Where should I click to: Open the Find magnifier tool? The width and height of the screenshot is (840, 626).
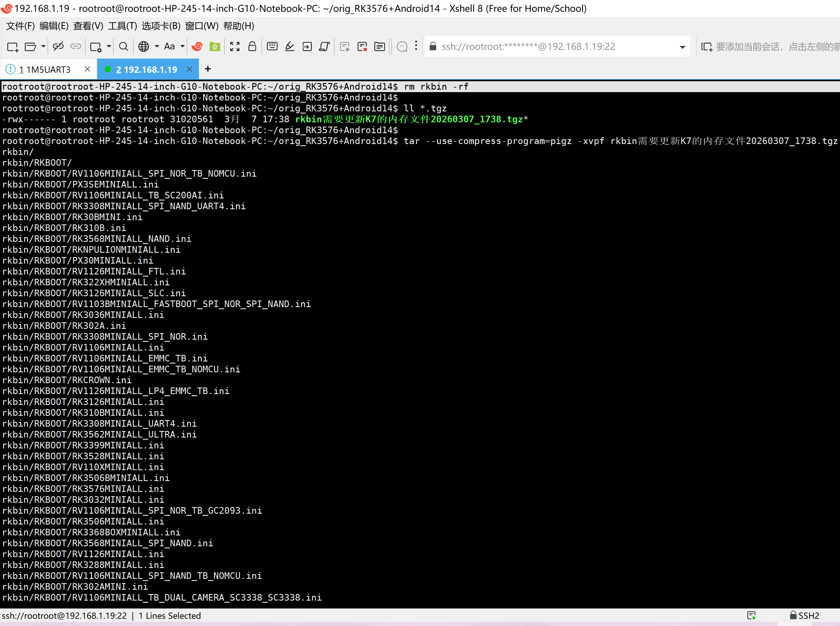point(123,47)
